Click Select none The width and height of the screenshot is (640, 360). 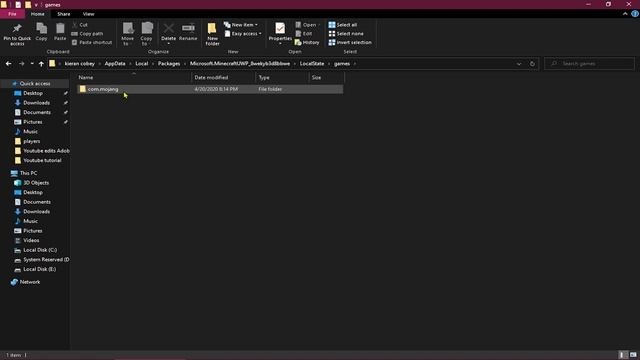(x=346, y=33)
